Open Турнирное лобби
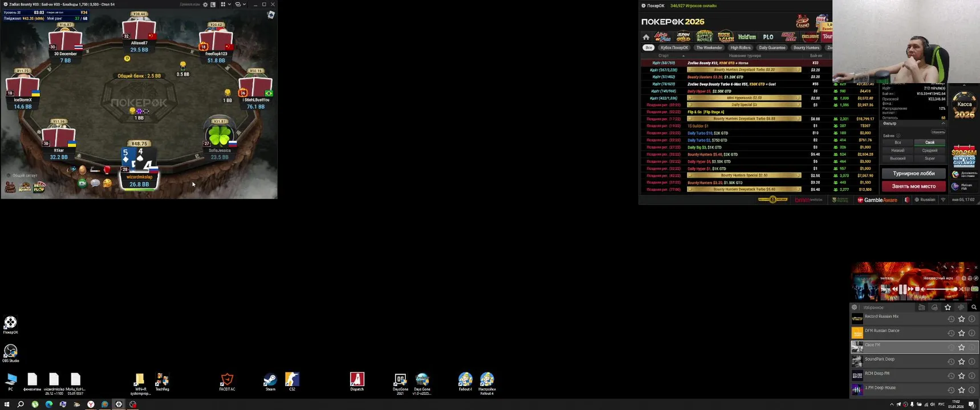The image size is (980, 410). pyautogui.click(x=914, y=174)
